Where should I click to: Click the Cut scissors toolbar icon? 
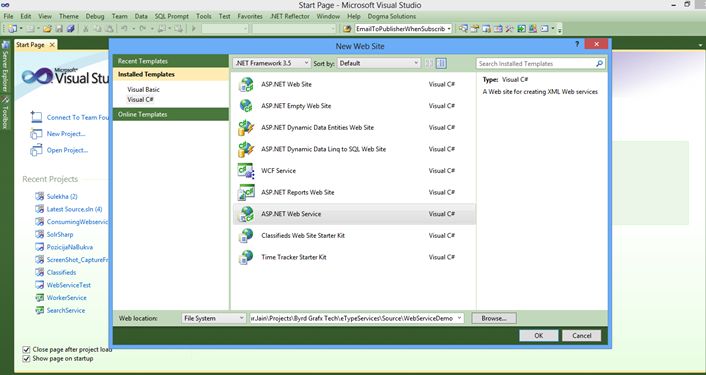click(86, 29)
